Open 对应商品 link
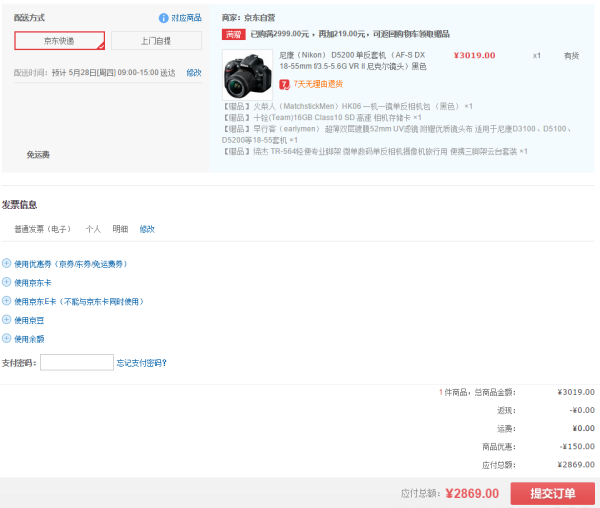Image resolution: width=600 pixels, height=508 pixels. [x=186, y=18]
